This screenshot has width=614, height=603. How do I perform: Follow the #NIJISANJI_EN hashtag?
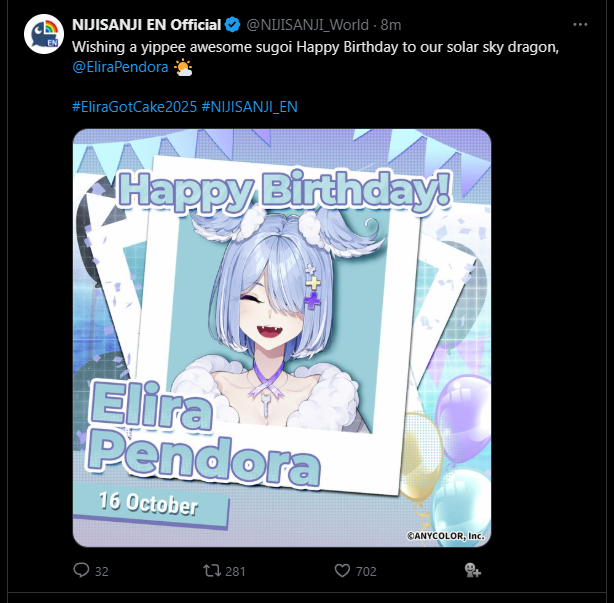[x=249, y=107]
